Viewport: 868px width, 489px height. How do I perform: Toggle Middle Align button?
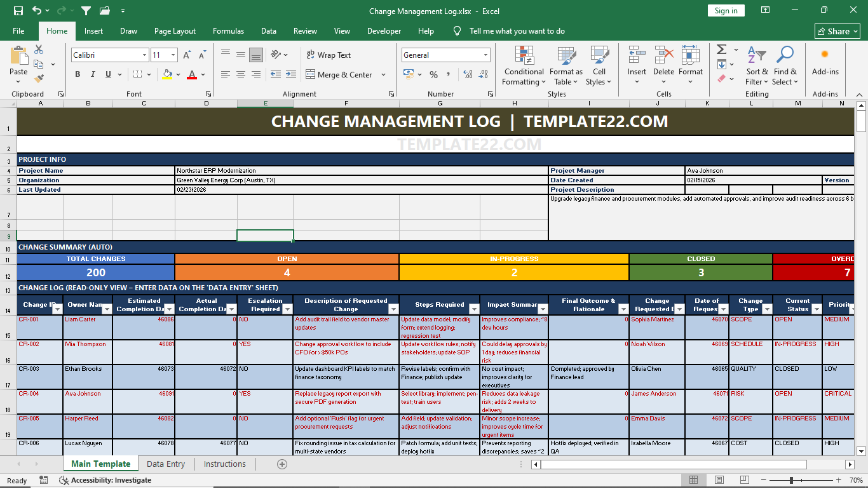(x=241, y=55)
